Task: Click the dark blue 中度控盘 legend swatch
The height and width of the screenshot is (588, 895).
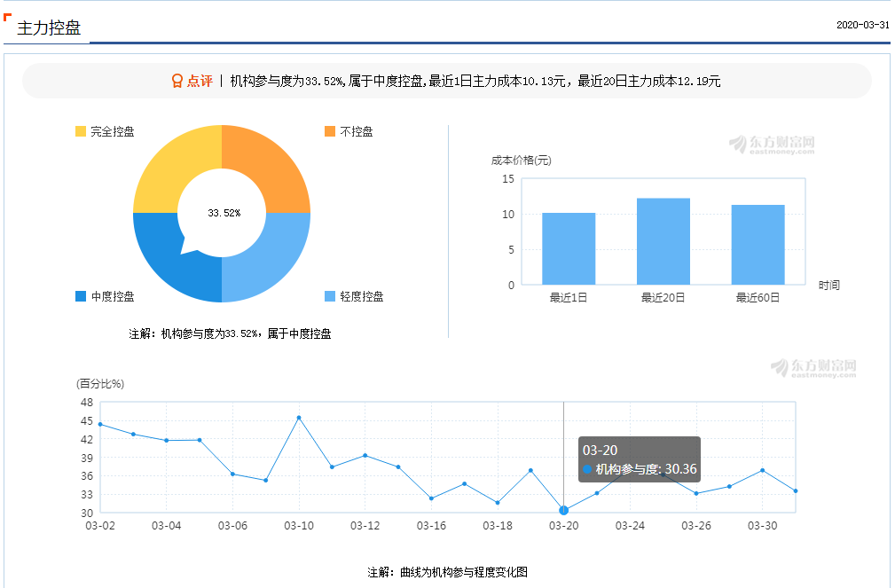Action: point(81,295)
